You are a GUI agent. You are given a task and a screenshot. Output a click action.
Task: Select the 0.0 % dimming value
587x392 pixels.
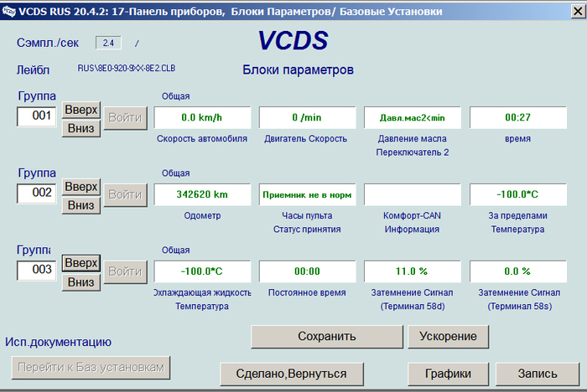518,271
